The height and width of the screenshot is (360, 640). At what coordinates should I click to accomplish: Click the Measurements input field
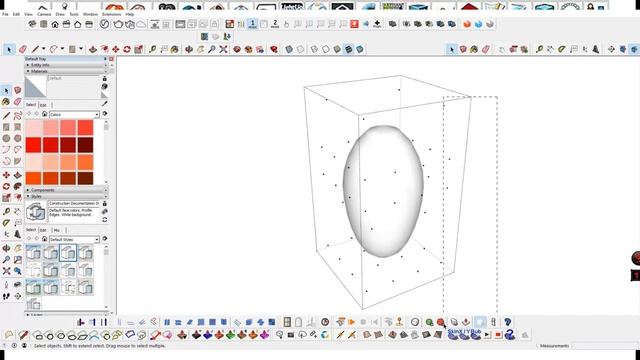click(x=605, y=346)
